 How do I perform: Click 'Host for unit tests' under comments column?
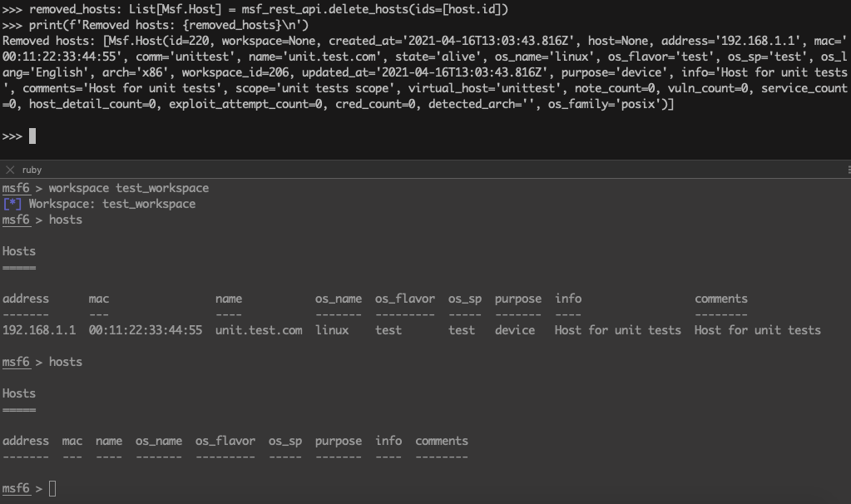tap(758, 330)
